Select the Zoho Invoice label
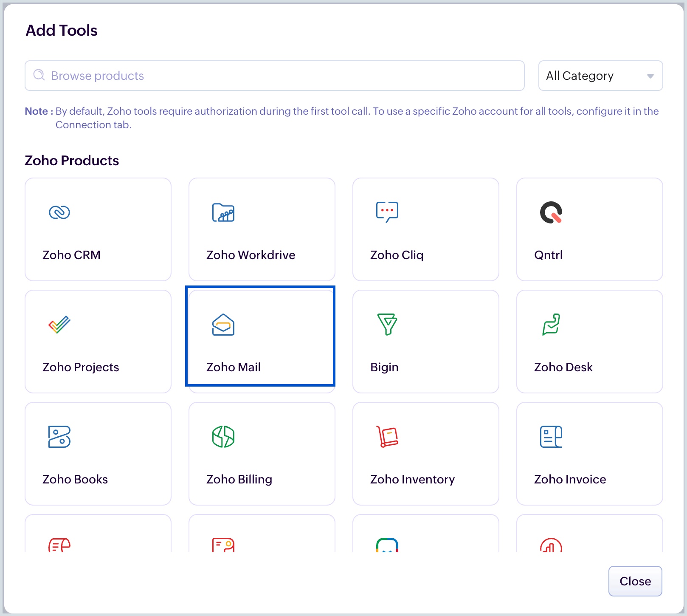 570,479
